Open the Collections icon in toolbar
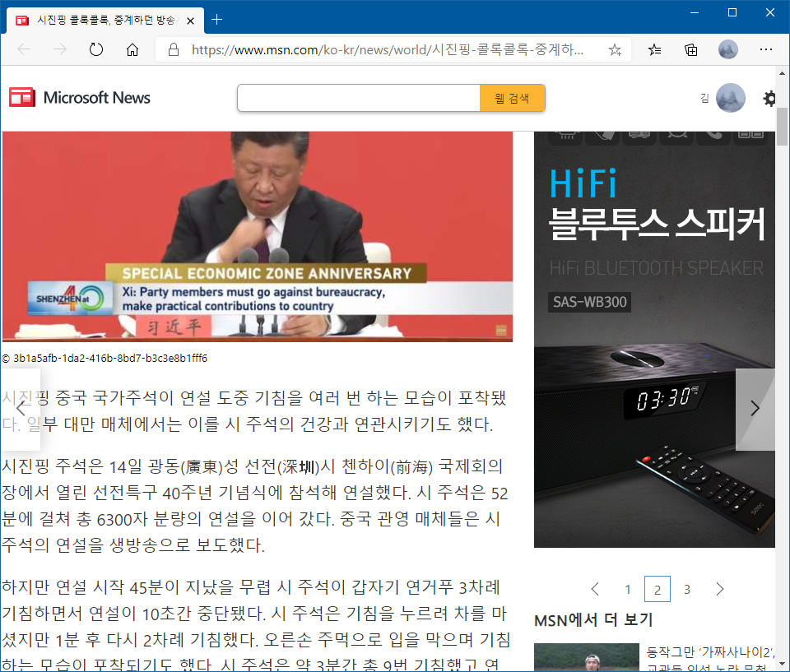The width and height of the screenshot is (790, 672). pyautogui.click(x=691, y=50)
